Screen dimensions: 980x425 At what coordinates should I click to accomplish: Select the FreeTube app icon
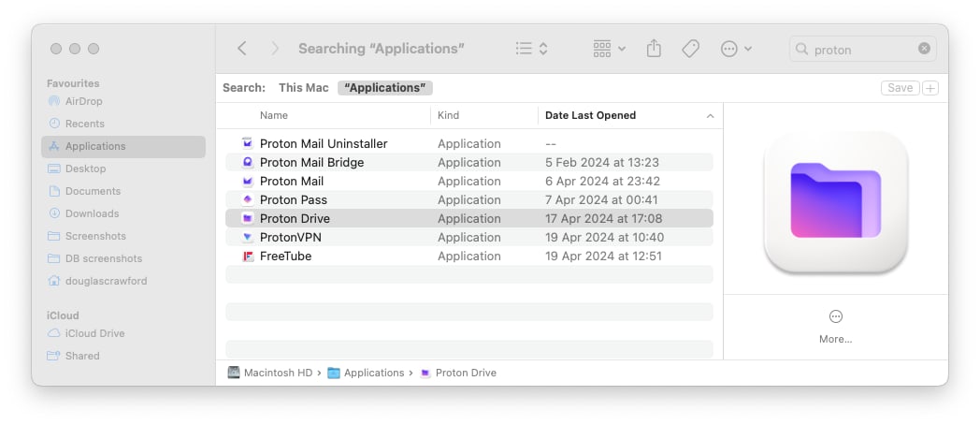click(248, 256)
